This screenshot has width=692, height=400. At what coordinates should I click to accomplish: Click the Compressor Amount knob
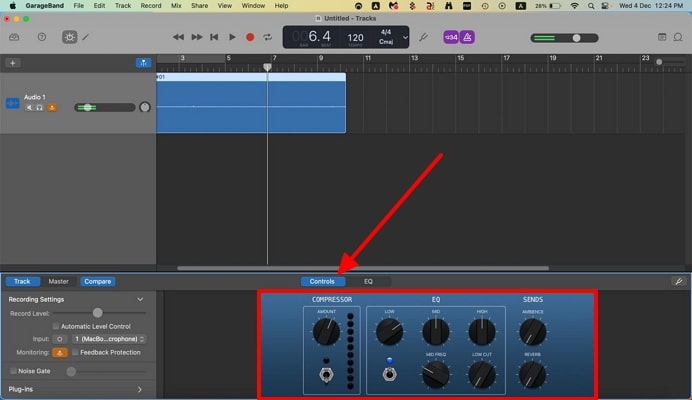click(326, 332)
